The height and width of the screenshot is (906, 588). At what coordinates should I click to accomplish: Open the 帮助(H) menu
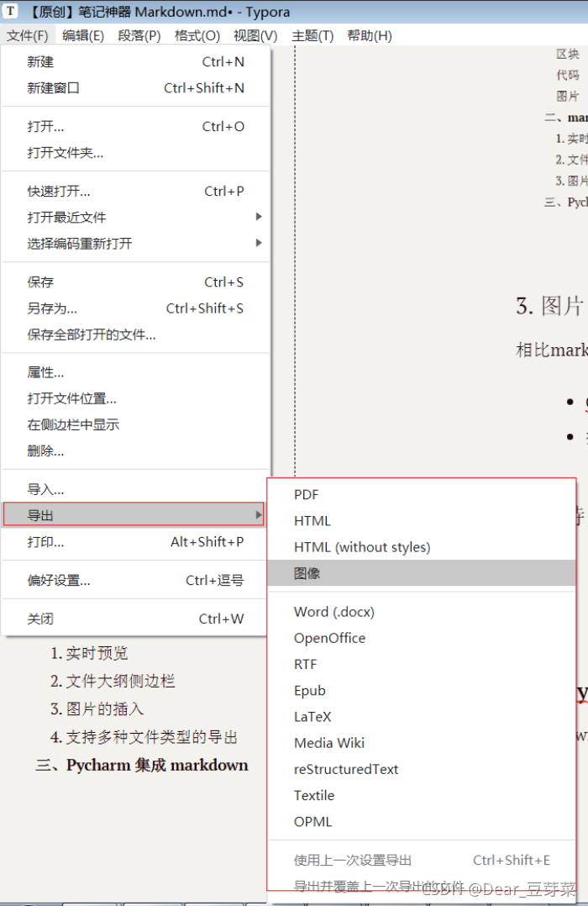370,36
